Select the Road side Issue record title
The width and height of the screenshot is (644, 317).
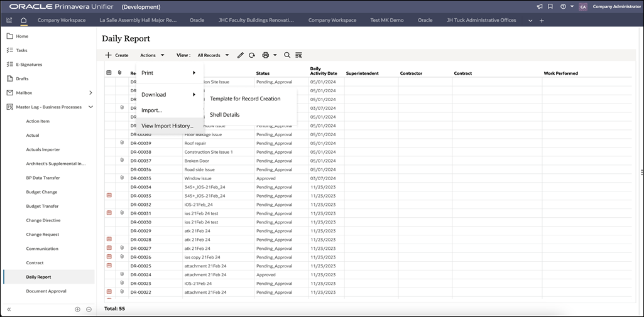click(x=200, y=169)
